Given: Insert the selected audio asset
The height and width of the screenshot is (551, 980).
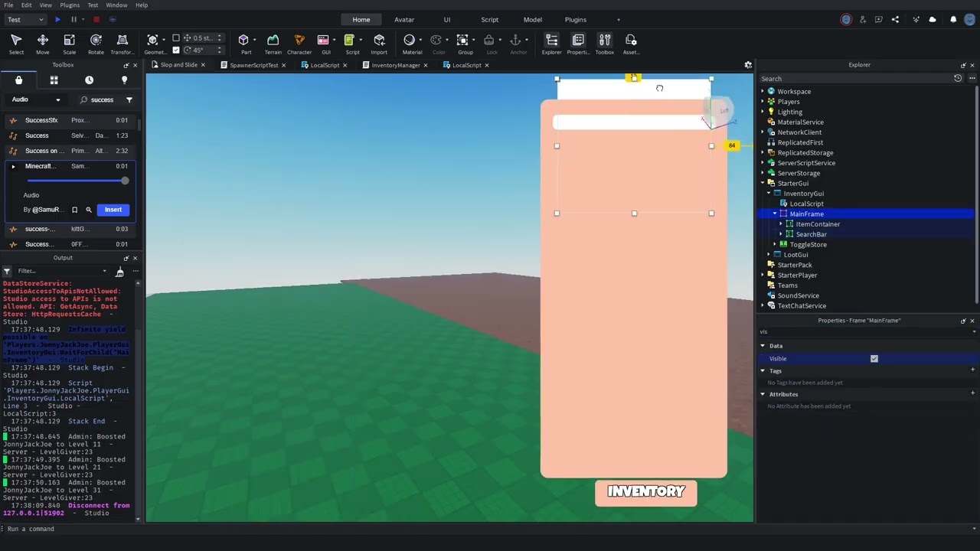Looking at the screenshot, I should [x=113, y=210].
